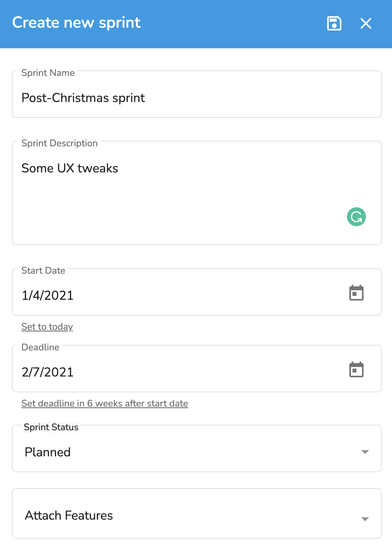Viewport: 392px width, 560px height.
Task: Click the Create new sprint header title
Action: 76,23
